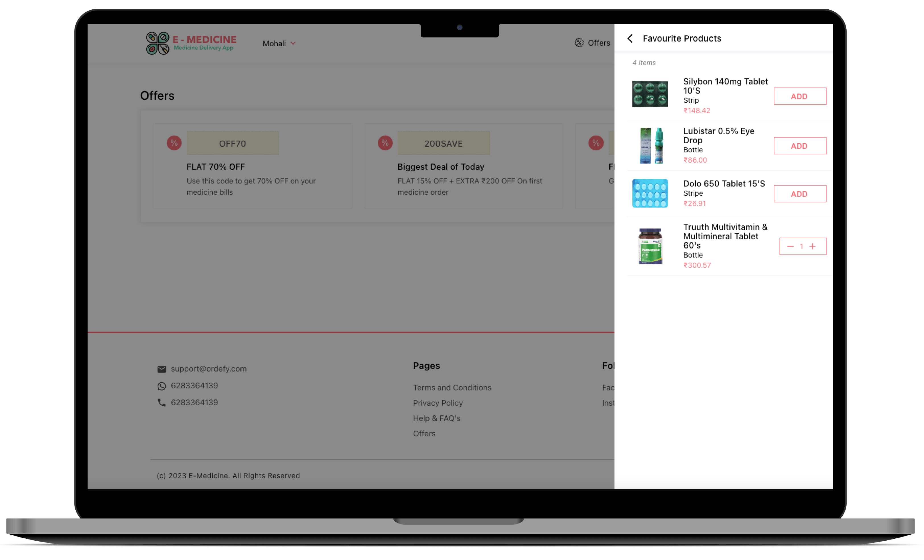Open Offers from the header menu
This screenshot has width=924, height=560.
click(599, 43)
